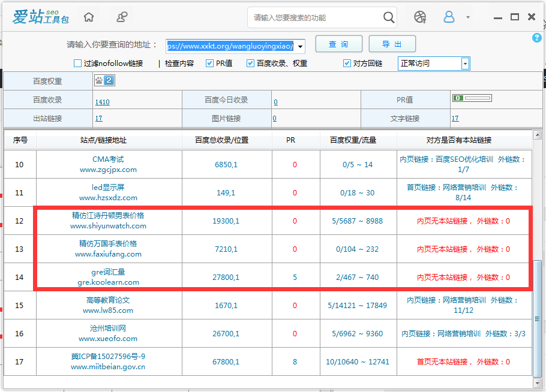Open 高等教育论文 www.lw85.com link
Image resolution: width=546 pixels, height=392 pixels.
108,306
